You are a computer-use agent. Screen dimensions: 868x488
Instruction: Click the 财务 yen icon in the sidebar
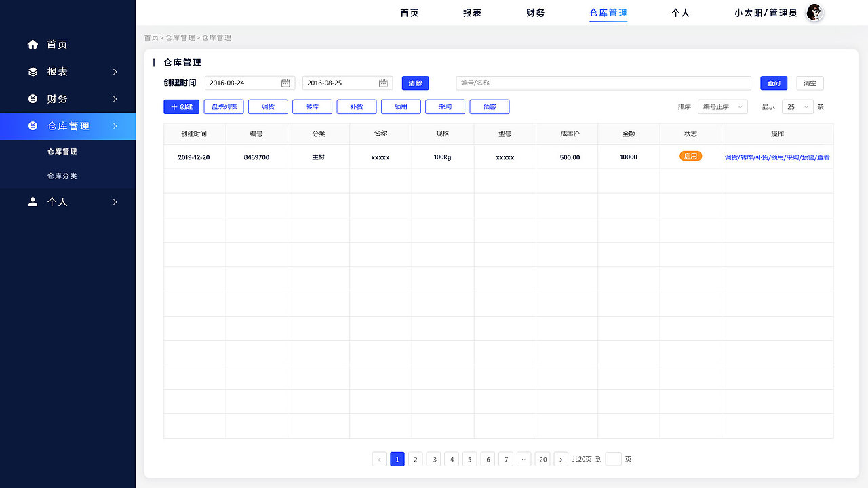33,99
